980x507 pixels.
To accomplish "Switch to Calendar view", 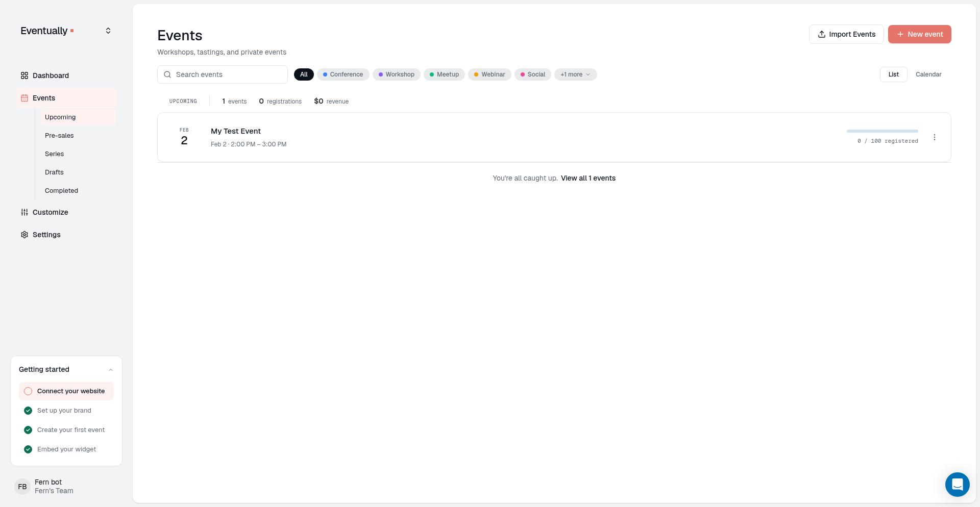I will click(928, 74).
